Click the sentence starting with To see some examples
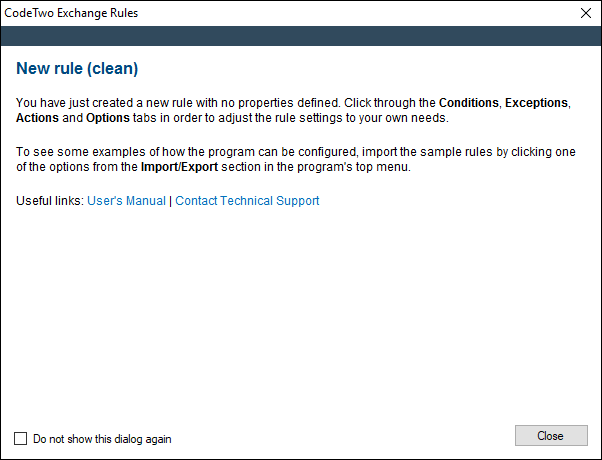The image size is (602, 460). pos(296,159)
